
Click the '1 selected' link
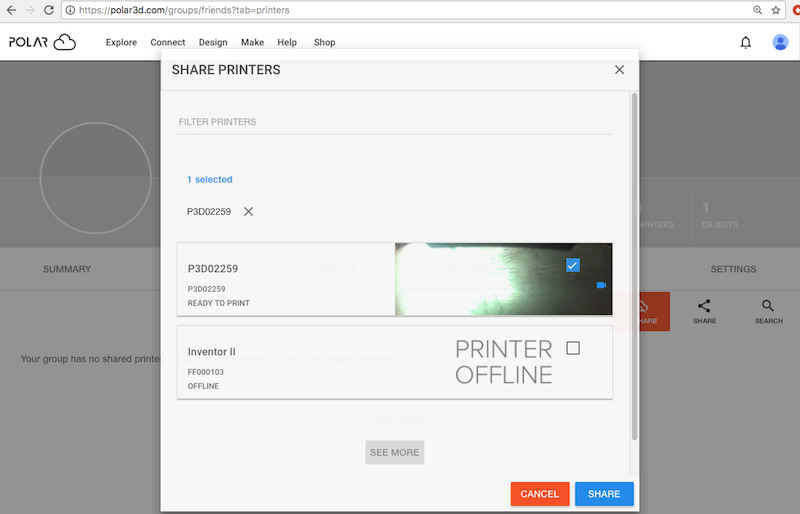(x=210, y=179)
